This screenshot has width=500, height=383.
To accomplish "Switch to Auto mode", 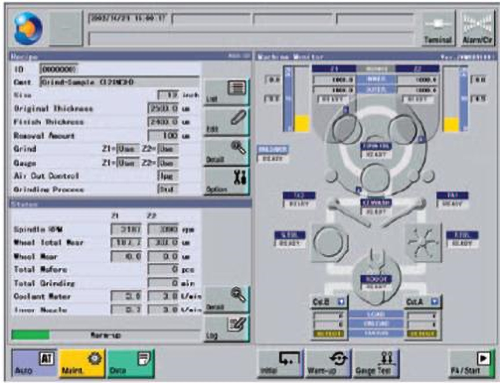I will click(34, 363).
